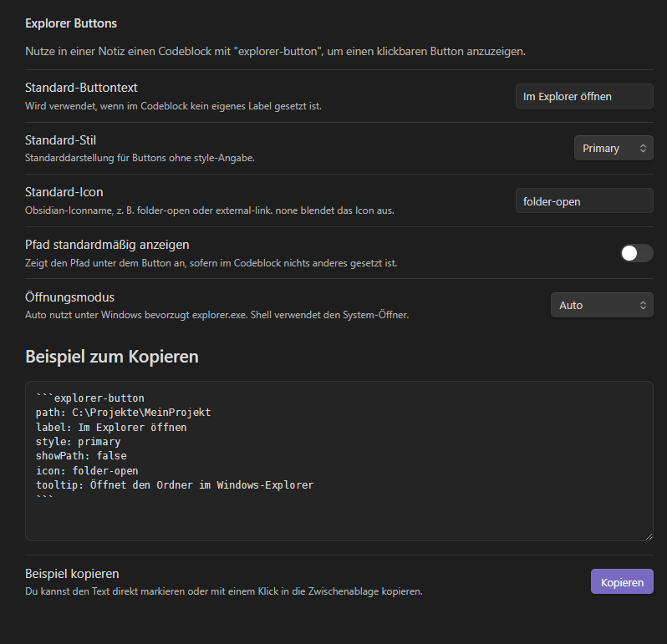Click the 'Standard-Buttontext' setting label

coord(81,88)
